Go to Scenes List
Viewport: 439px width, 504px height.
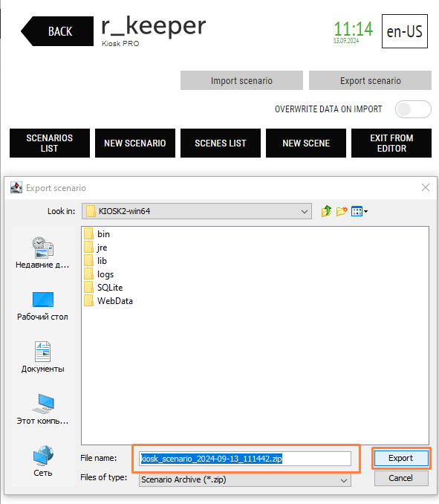(x=221, y=143)
